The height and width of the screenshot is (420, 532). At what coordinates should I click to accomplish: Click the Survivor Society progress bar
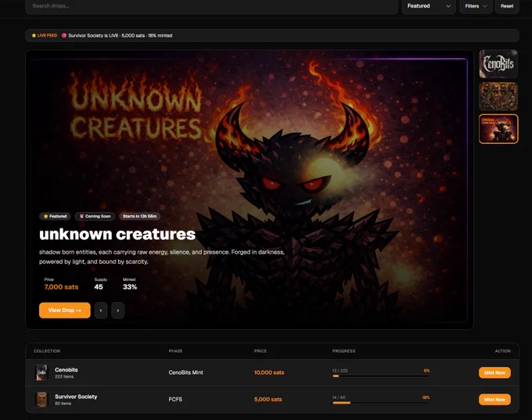[381, 403]
